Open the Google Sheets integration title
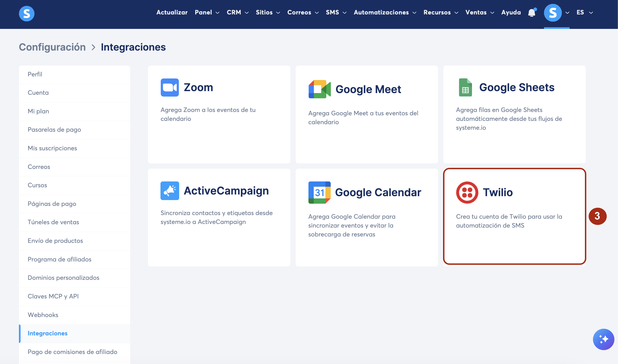This screenshot has width=618, height=364. [517, 88]
